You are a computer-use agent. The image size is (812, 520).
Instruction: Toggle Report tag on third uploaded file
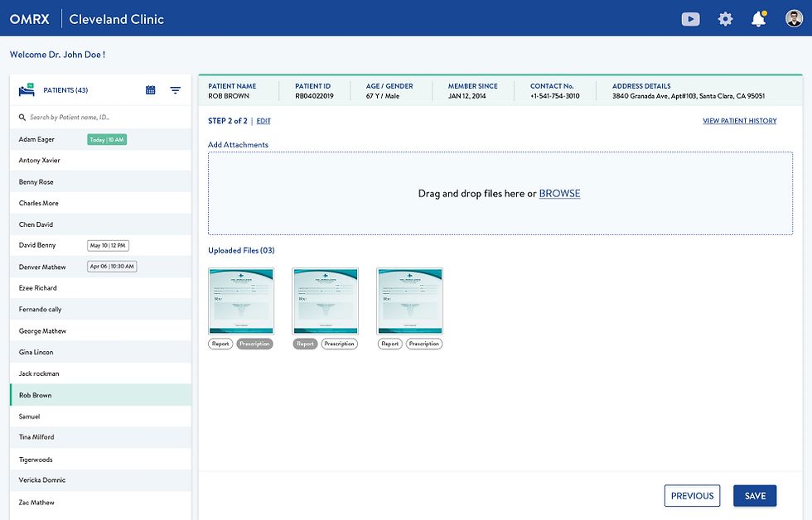(x=390, y=344)
